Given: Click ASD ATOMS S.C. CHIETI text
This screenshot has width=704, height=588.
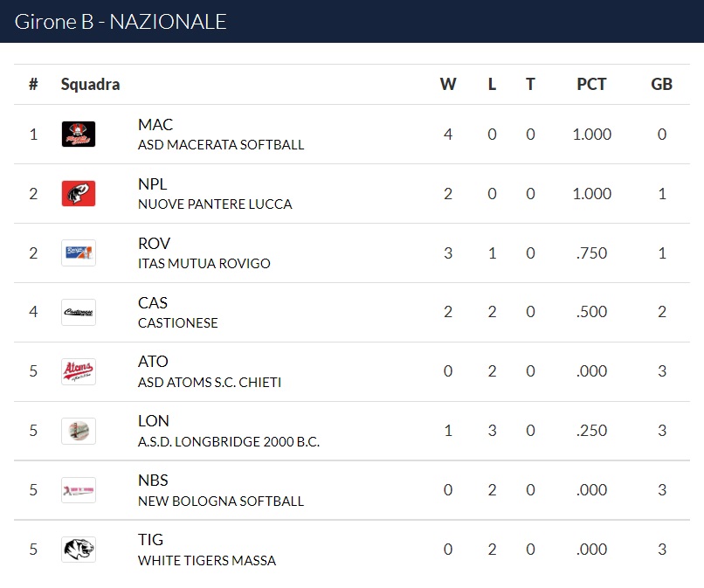Looking at the screenshot, I should 210,382.
